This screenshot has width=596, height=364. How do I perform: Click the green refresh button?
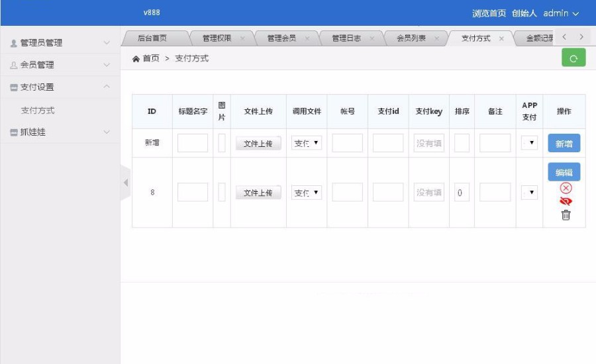point(573,58)
